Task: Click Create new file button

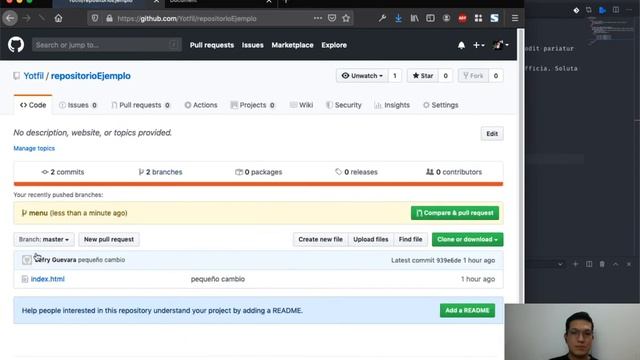Action: click(320, 239)
